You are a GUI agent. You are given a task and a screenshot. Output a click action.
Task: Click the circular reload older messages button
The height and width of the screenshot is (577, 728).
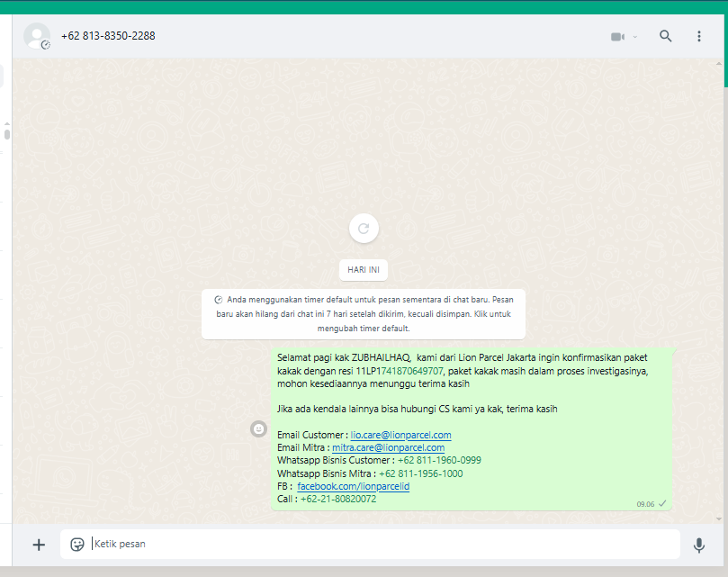(x=364, y=228)
